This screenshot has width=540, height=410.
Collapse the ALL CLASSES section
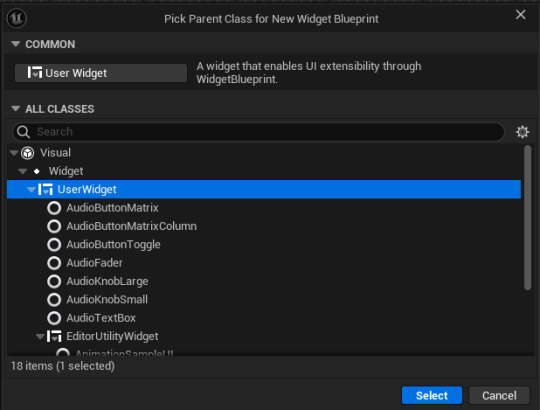click(x=15, y=108)
